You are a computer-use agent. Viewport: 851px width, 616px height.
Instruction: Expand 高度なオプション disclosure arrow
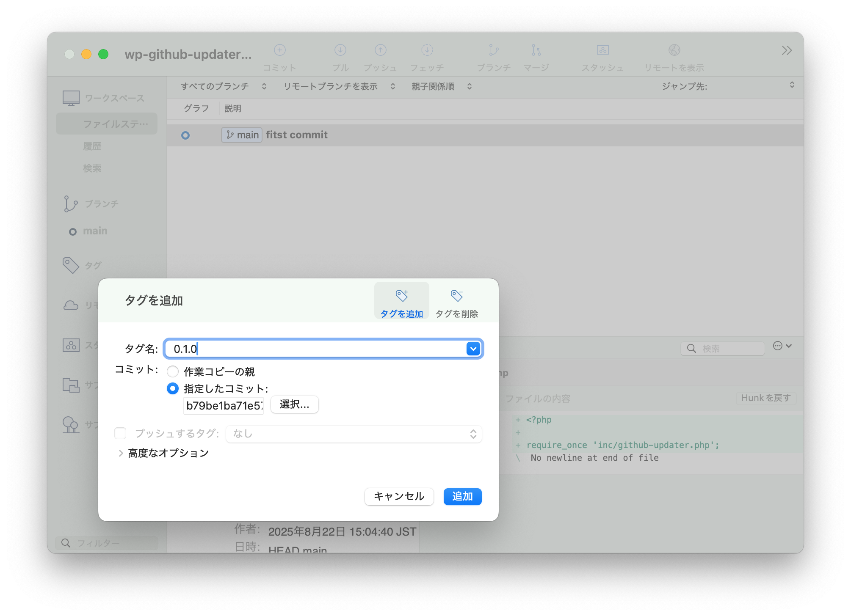pos(121,453)
